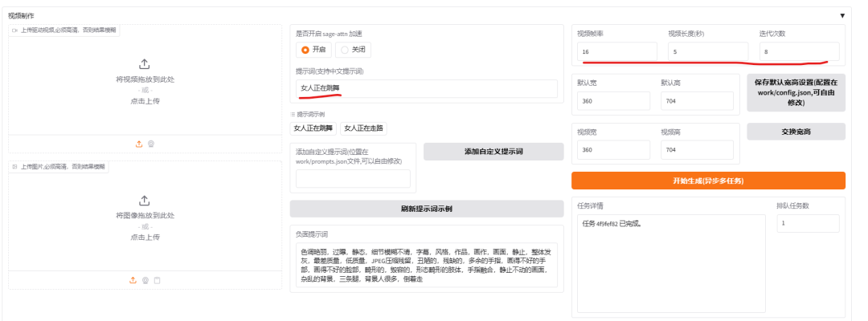Click the video camera icon in the 上传驱动视频 label
Viewport: 868px width, 321px height.
pos(14,30)
